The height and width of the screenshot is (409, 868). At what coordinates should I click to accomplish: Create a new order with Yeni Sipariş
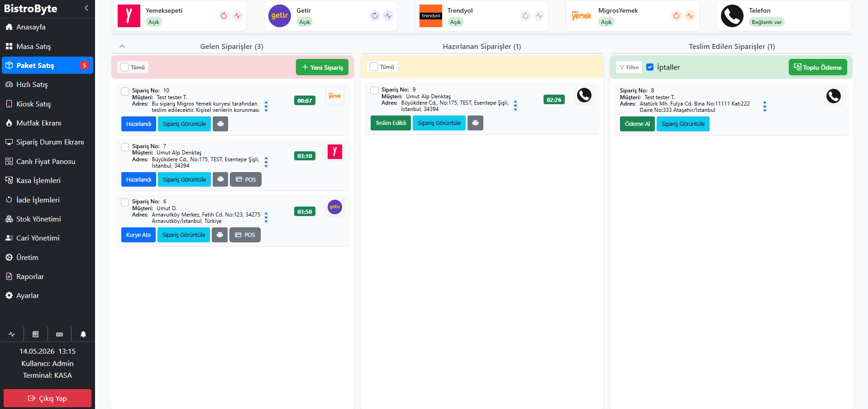[322, 67]
